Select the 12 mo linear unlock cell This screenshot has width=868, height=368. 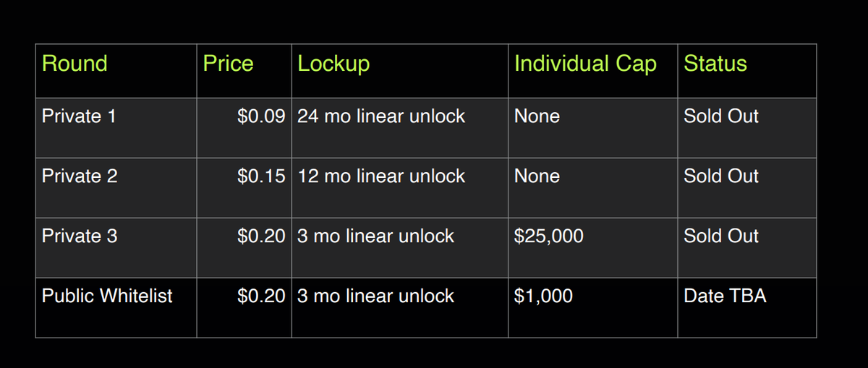(x=381, y=176)
